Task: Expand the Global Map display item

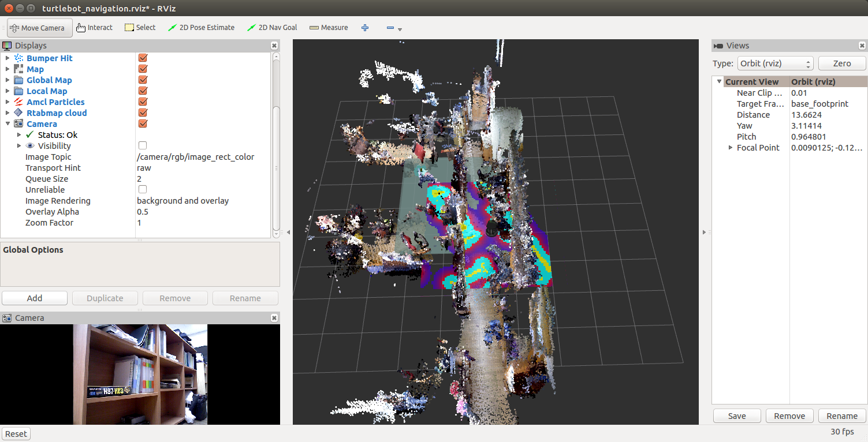Action: (8, 80)
